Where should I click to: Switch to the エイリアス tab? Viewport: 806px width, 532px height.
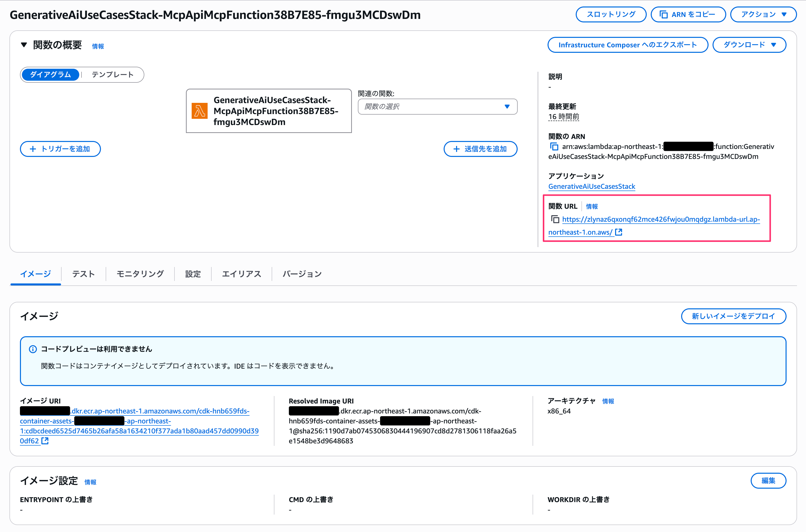click(242, 274)
